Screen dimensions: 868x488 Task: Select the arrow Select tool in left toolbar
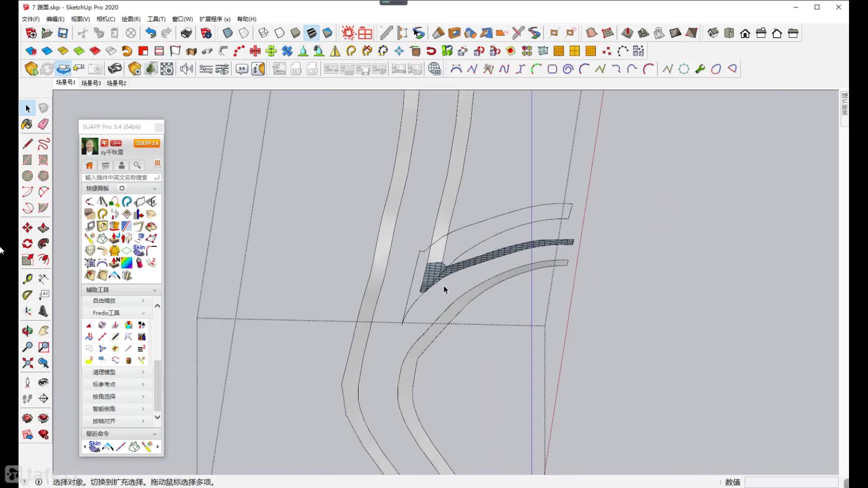28,108
